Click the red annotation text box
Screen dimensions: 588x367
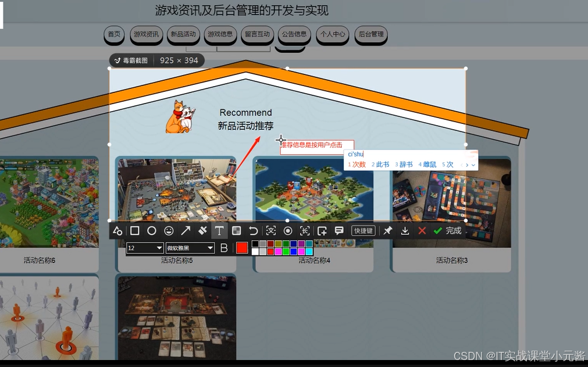[317, 147]
